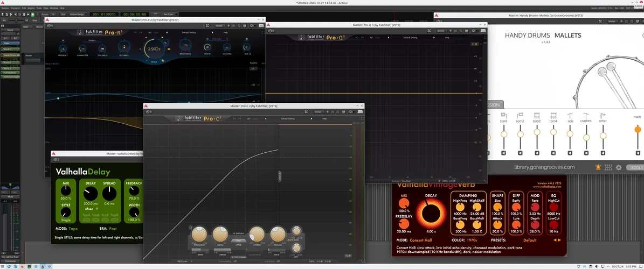Viewport: 644px width, 269px height.
Task: Open the Window menu in Ardour
Action: 54,8
